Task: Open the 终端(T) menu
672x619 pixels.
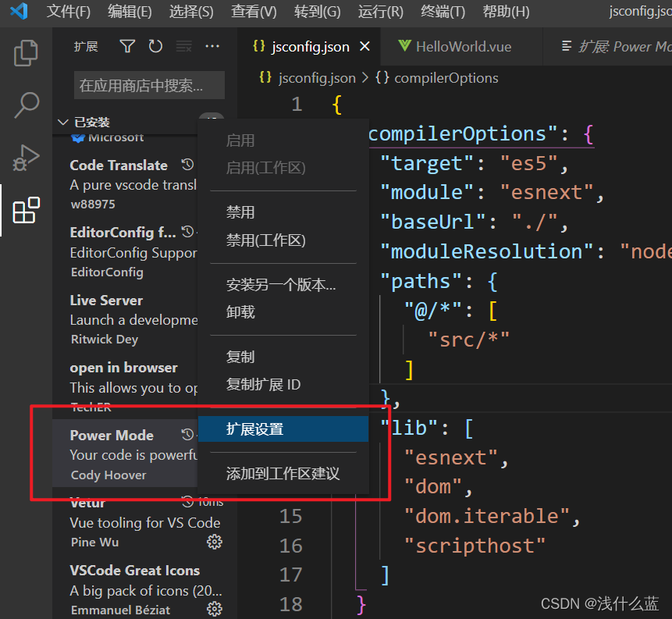Action: pos(443,12)
